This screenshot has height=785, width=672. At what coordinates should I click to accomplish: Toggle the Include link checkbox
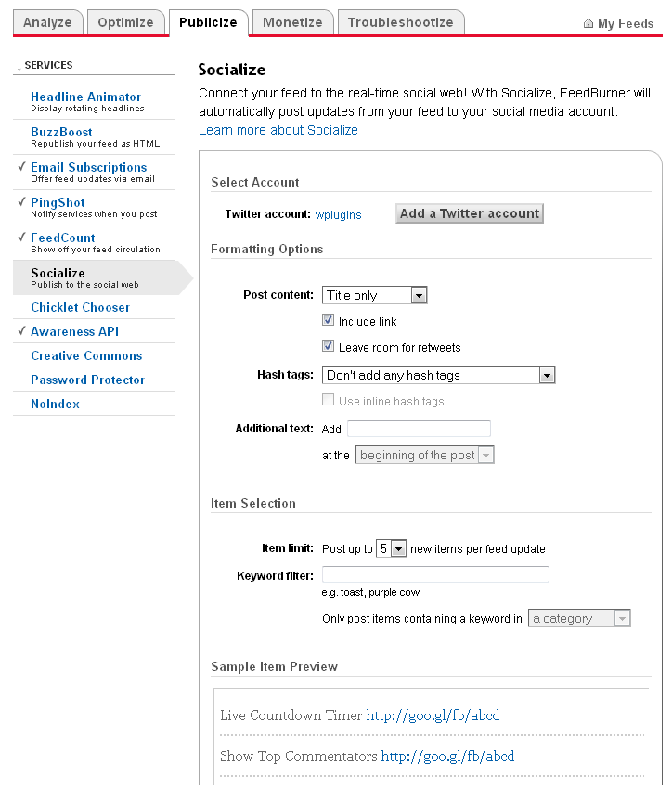[328, 320]
